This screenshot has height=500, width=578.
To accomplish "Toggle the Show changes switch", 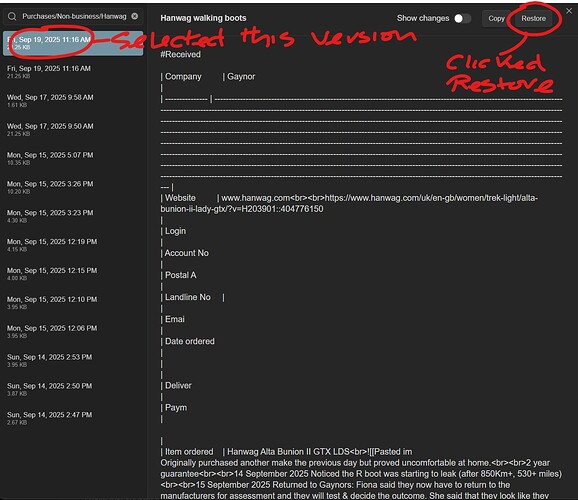I will (x=463, y=18).
